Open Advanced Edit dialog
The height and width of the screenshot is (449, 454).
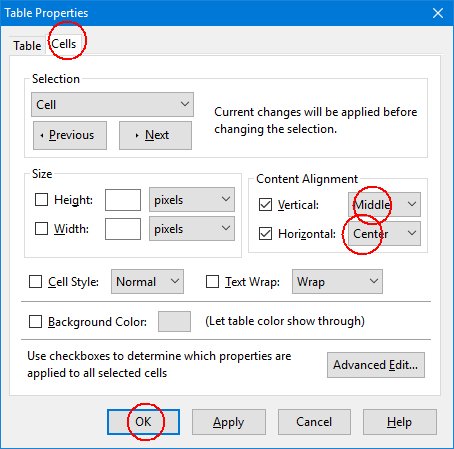376,365
